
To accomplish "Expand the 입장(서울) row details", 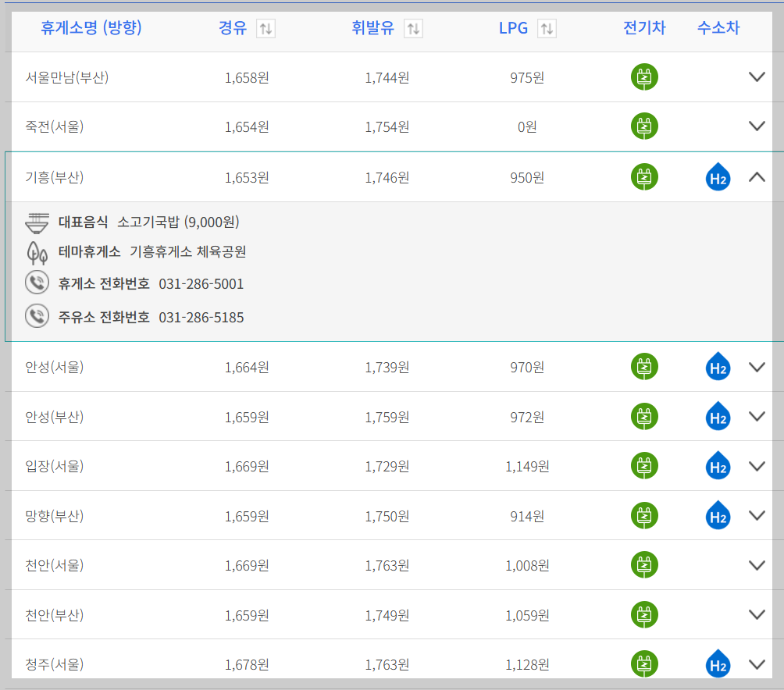I will [x=756, y=466].
